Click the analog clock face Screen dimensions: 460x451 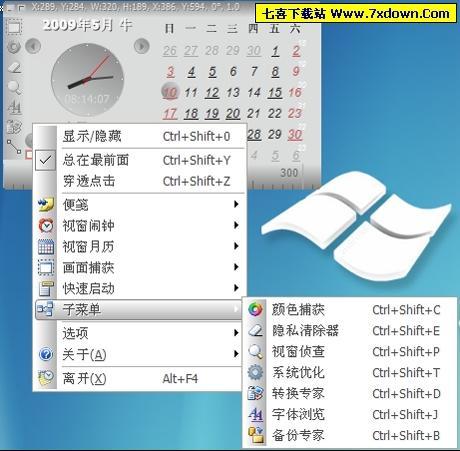[87, 79]
